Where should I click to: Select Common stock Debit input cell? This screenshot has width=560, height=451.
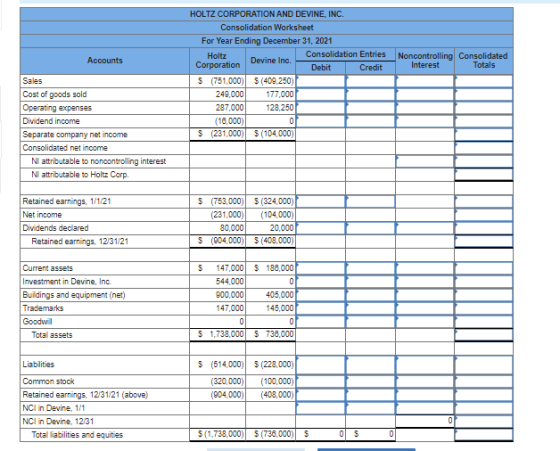point(321,381)
